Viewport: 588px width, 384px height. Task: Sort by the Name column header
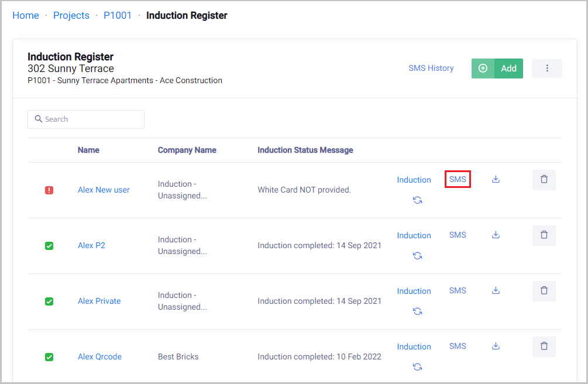88,150
